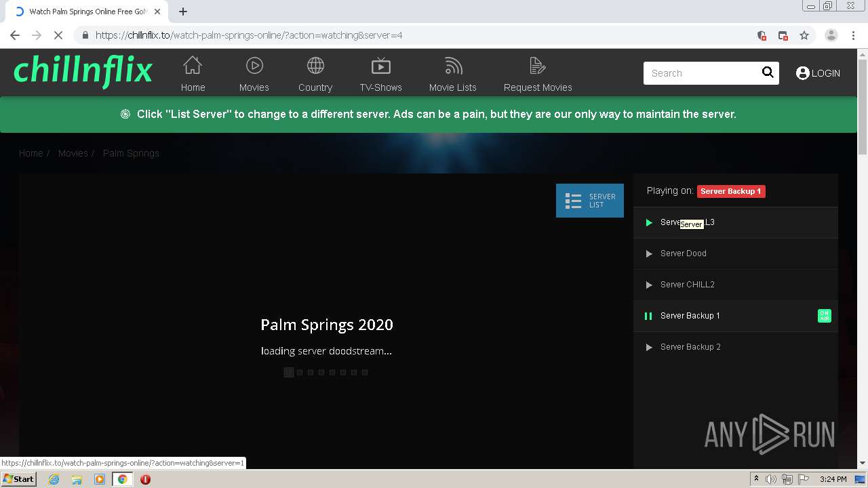The image size is (868, 488).
Task: Click the Movies breadcrumb link
Action: coord(73,153)
